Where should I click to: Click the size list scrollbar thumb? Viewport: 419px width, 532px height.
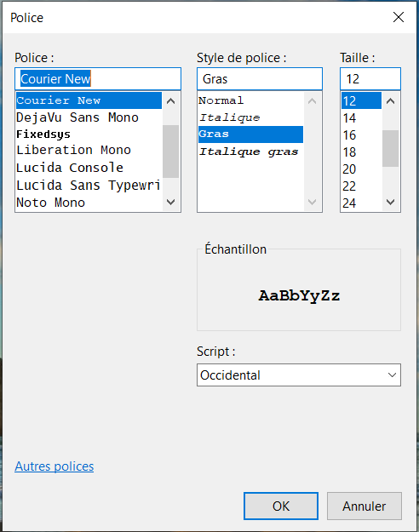[x=391, y=148]
